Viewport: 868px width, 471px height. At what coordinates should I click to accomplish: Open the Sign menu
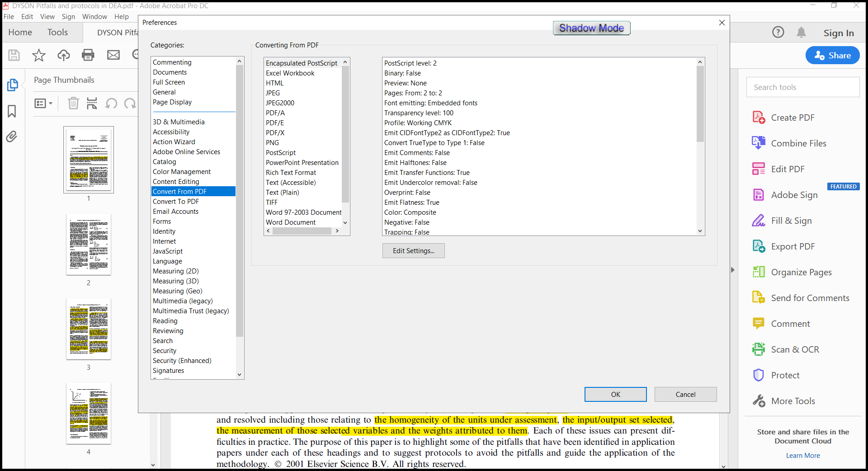tap(68, 17)
